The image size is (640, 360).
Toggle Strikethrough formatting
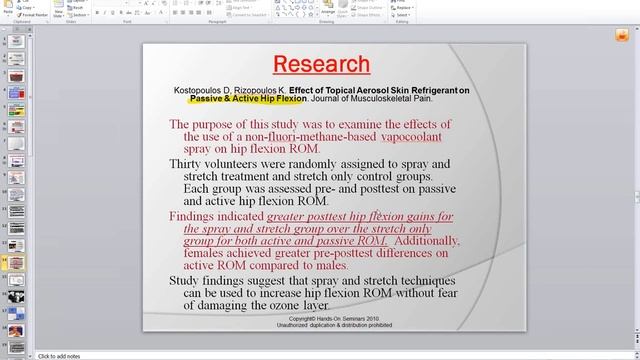coord(129,13)
